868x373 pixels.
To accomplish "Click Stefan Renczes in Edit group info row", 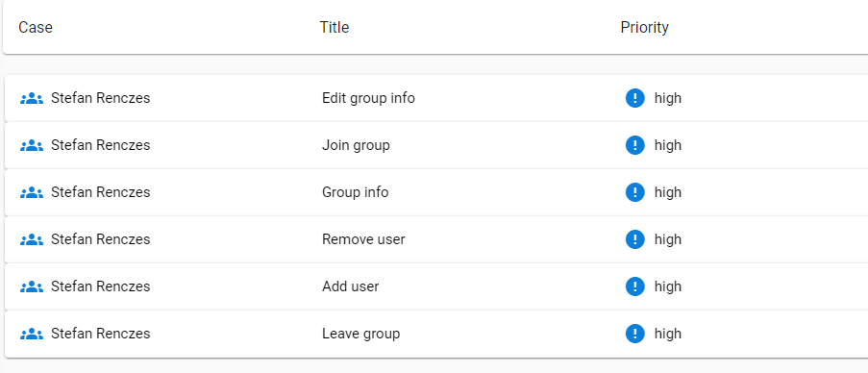I will [x=100, y=98].
